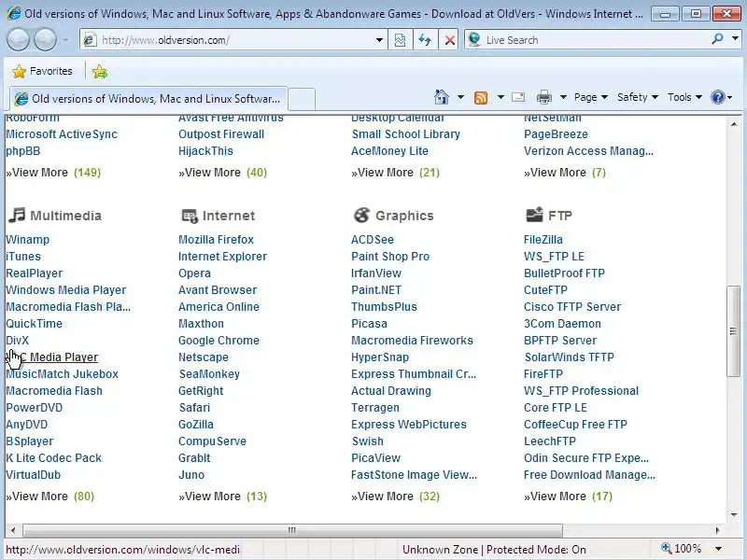Click View More (17) under FTP
This screenshot has width=747, height=560.
tap(568, 497)
